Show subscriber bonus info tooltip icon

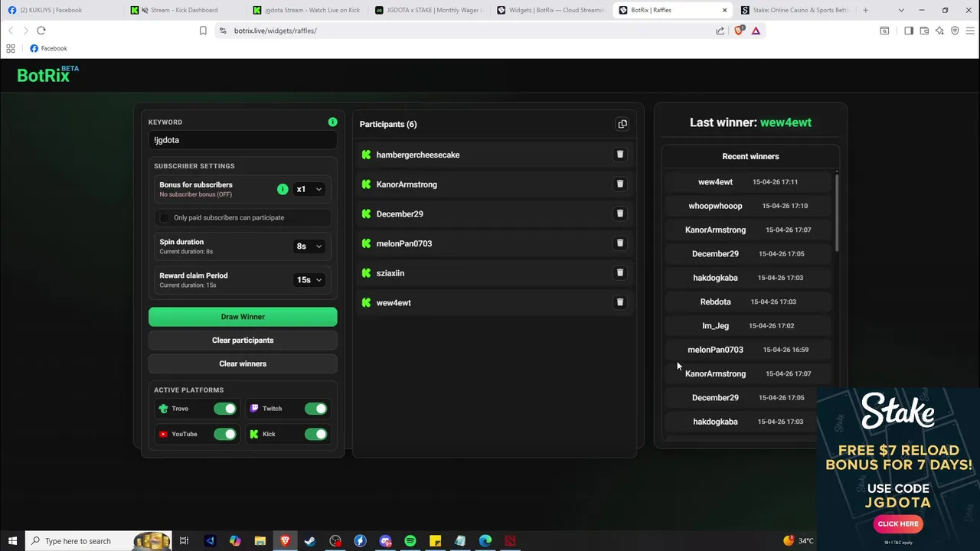(283, 189)
